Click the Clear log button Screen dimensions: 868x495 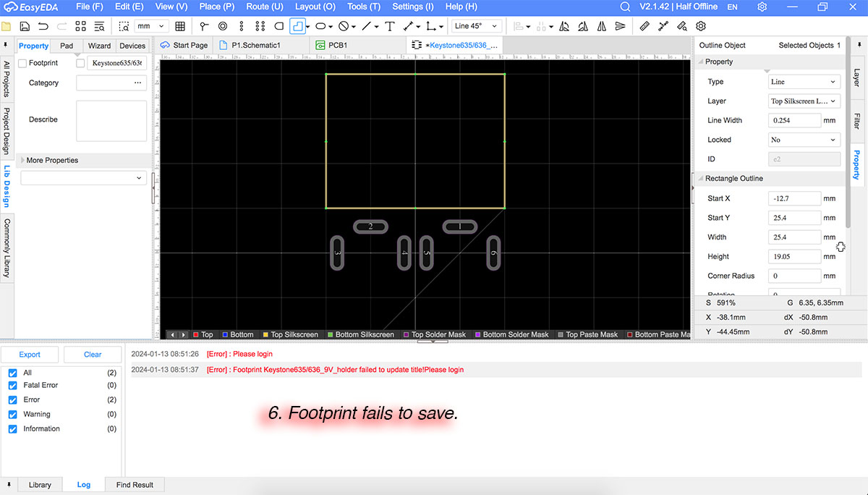(93, 355)
